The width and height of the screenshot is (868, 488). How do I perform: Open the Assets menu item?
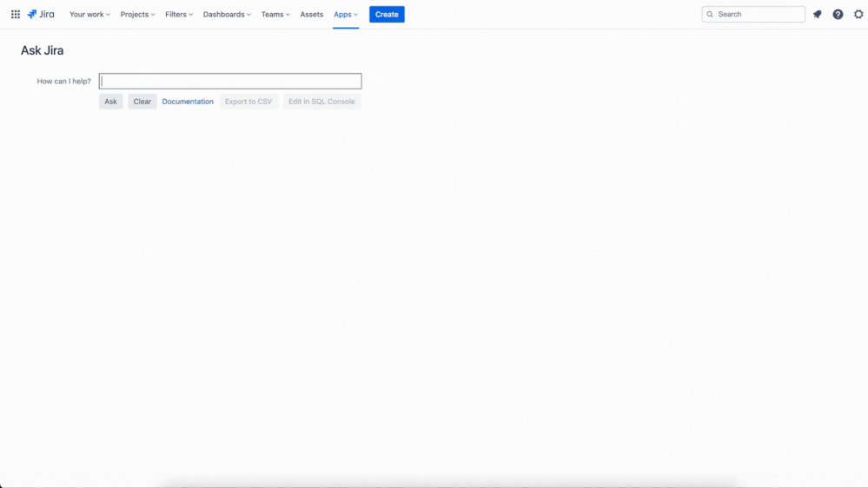(x=312, y=15)
